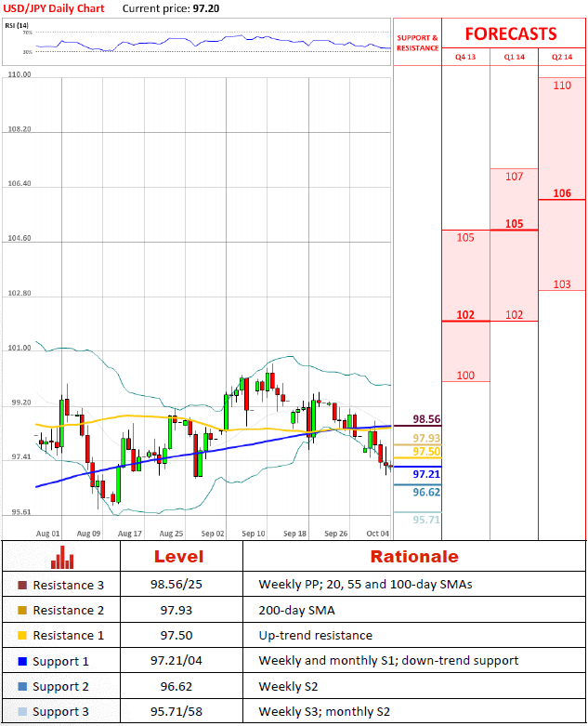Click the Support 3 row label
588x726 pixels.
[x=60, y=712]
